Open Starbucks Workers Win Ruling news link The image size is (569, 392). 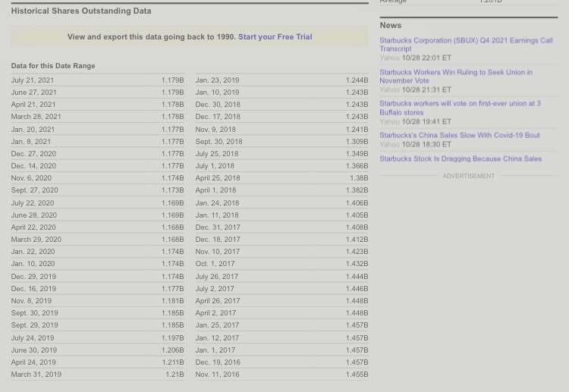pos(456,77)
